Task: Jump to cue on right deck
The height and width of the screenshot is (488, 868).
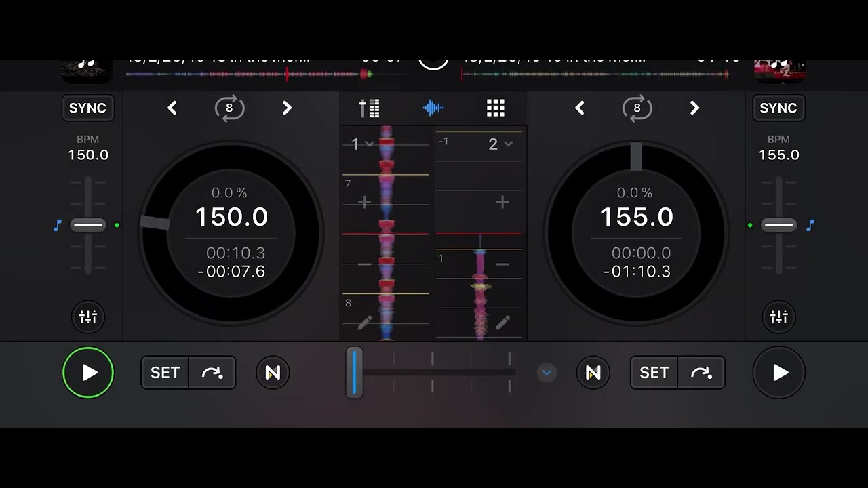Action: pyautogui.click(x=701, y=373)
